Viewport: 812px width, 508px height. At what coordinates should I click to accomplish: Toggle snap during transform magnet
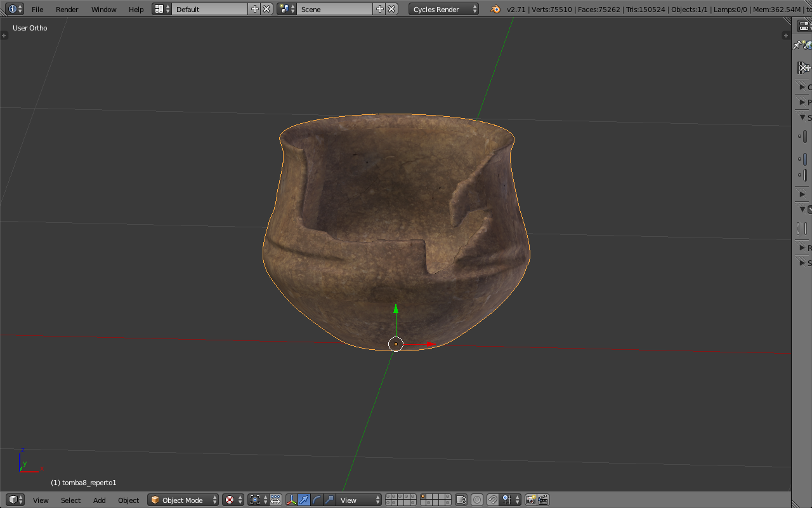pyautogui.click(x=493, y=500)
